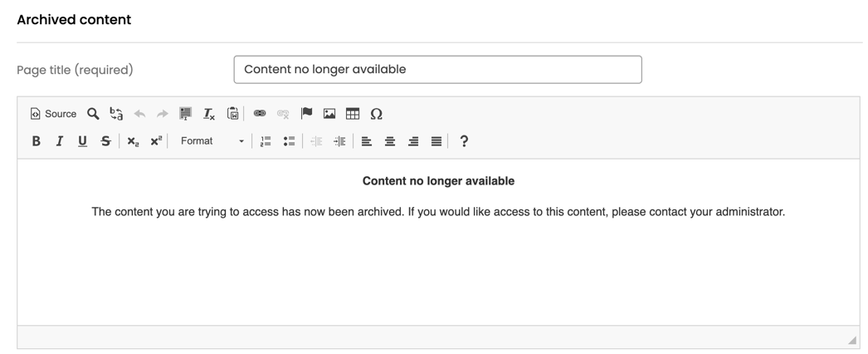
Task: Open Source view in editor toolbar
Action: 53,114
